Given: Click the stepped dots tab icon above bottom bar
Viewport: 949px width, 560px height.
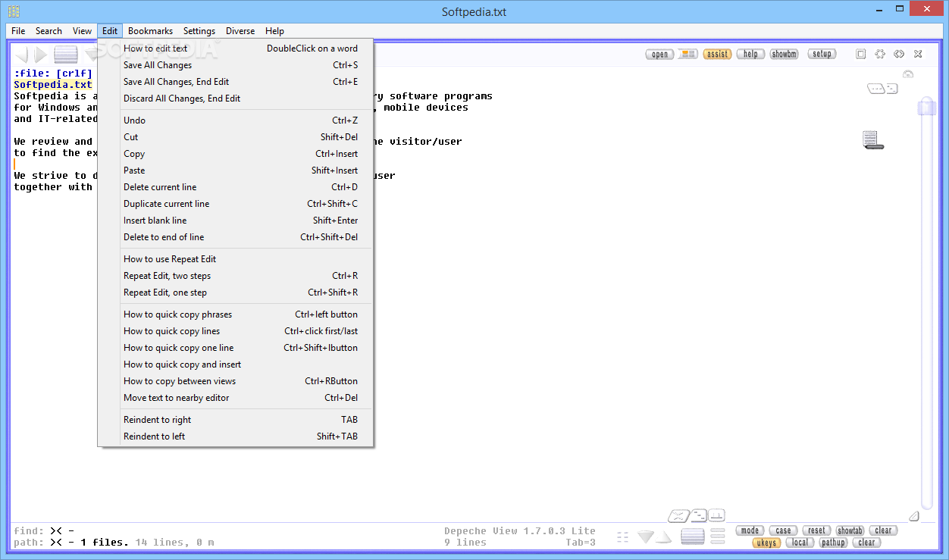Looking at the screenshot, I should coord(699,515).
